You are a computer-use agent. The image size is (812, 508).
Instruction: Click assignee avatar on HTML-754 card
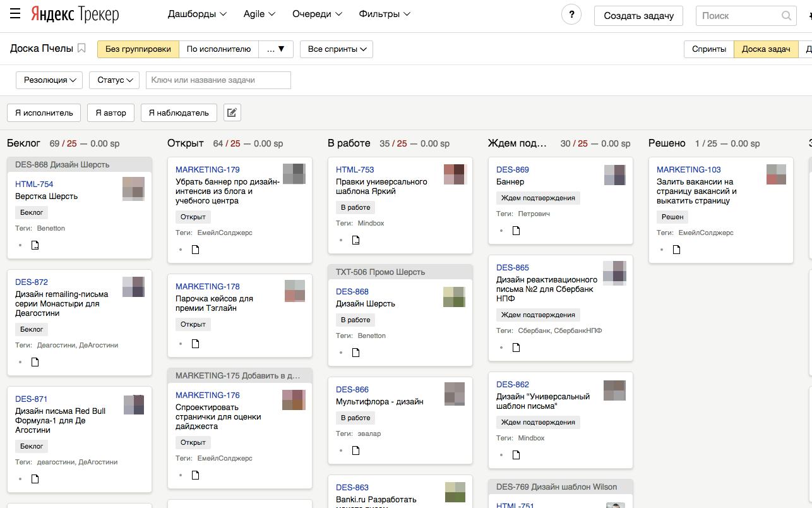tap(133, 189)
